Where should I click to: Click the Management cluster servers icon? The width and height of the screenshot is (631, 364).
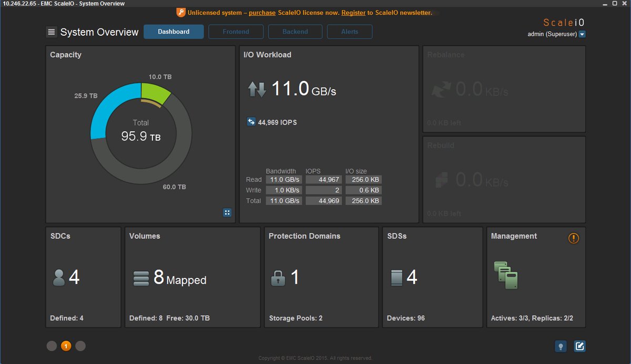point(506,275)
